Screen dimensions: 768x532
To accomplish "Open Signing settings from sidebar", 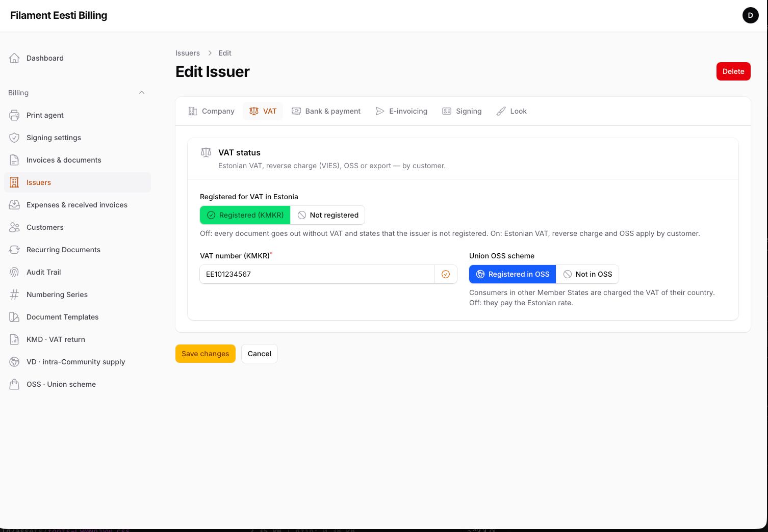I will pos(78,138).
